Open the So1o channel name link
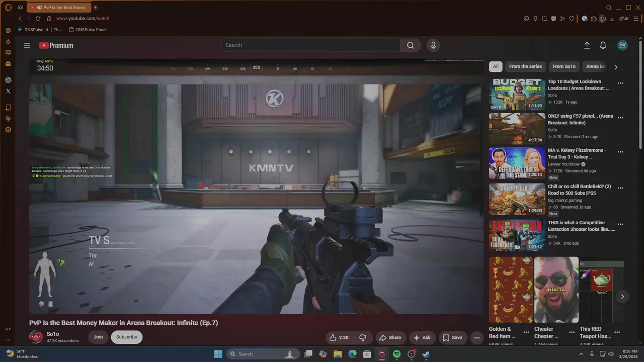644x362 pixels. tap(53, 334)
